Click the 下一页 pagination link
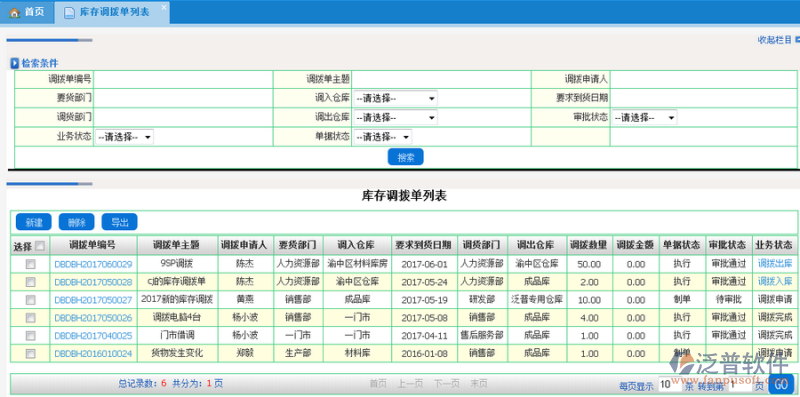The image size is (800, 397). 446,383
